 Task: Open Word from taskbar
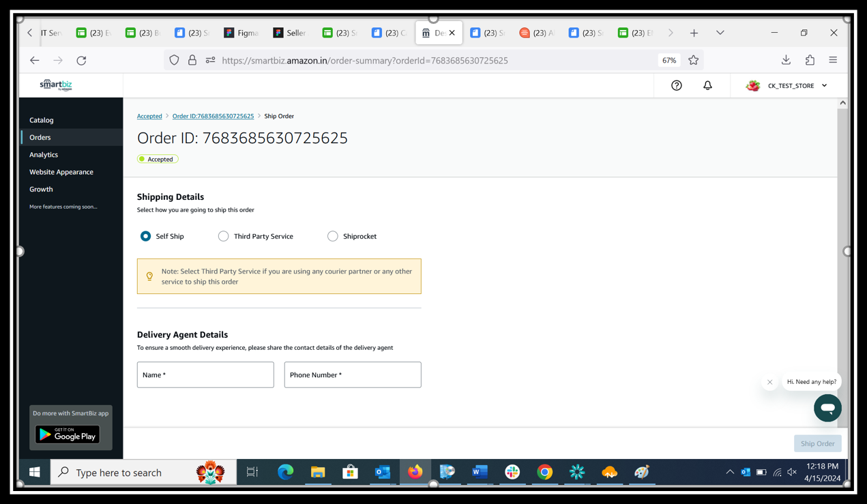(480, 472)
